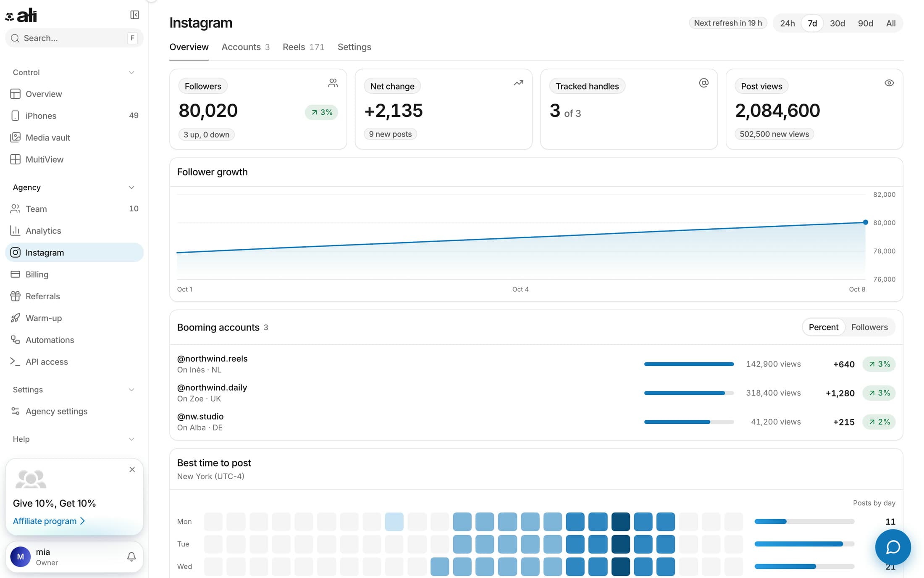Click the eye icon on Post views card

click(889, 83)
